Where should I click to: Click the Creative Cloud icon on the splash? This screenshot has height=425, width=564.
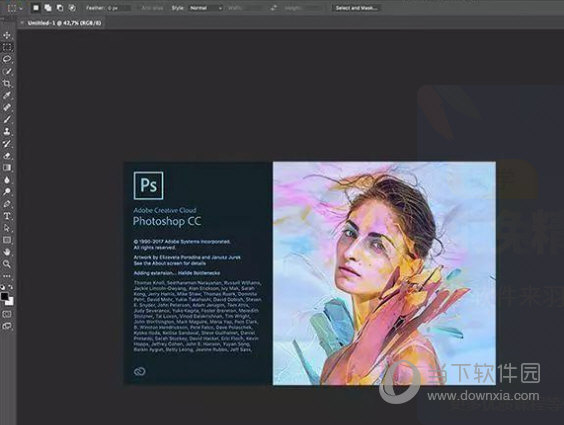[x=140, y=371]
